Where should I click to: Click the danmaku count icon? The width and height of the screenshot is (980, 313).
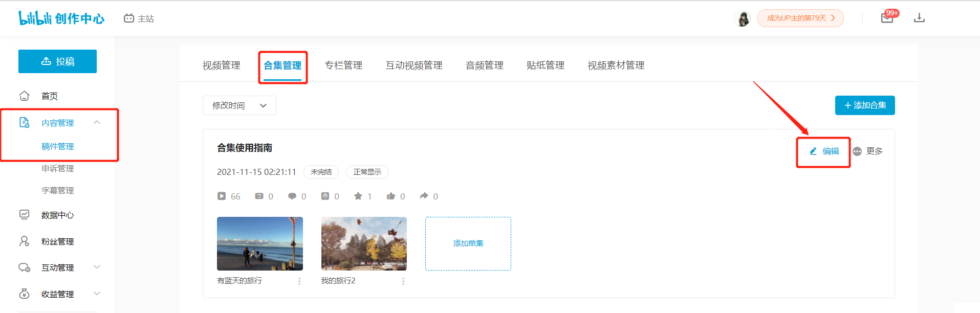[259, 196]
